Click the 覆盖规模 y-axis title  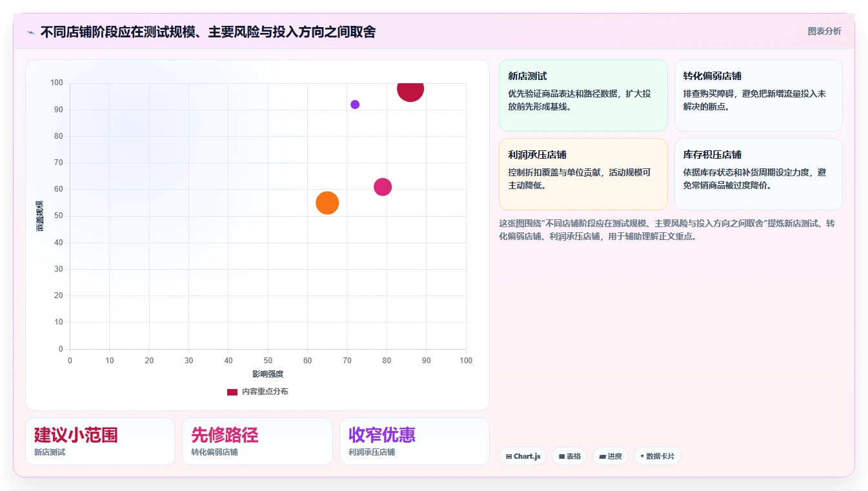coord(39,216)
